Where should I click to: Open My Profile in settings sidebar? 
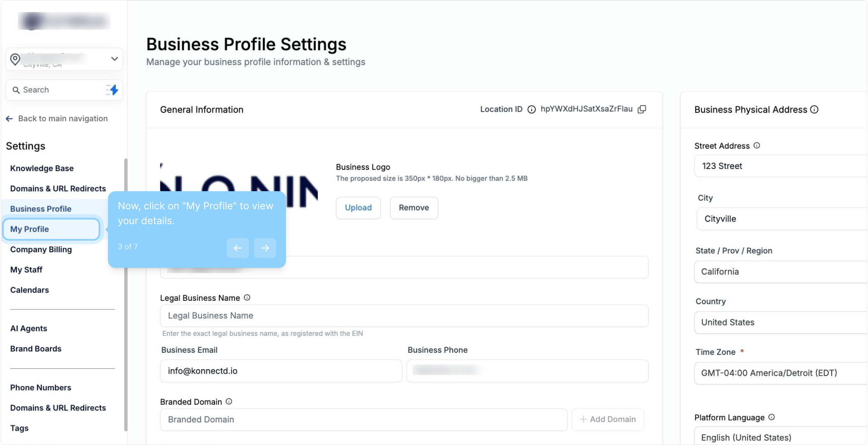30,229
